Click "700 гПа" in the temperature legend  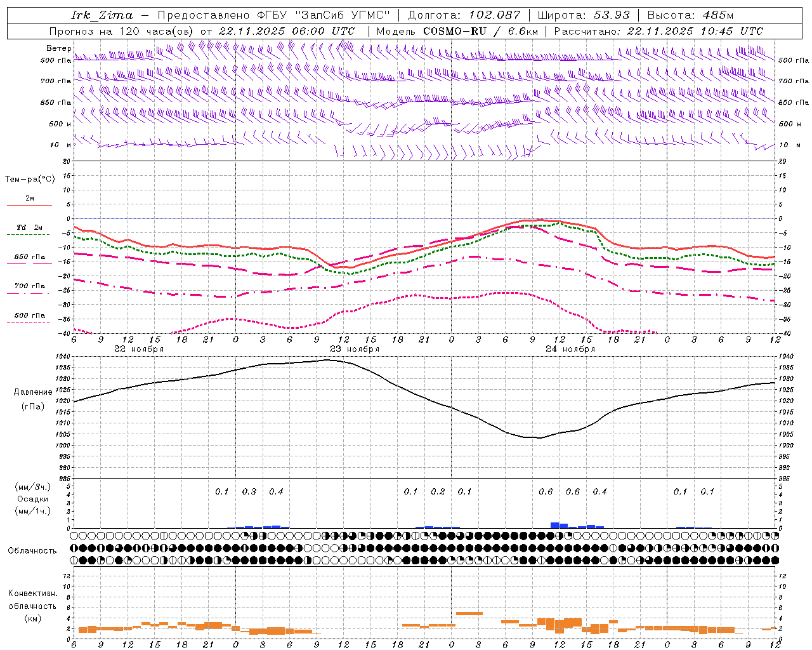click(30, 286)
